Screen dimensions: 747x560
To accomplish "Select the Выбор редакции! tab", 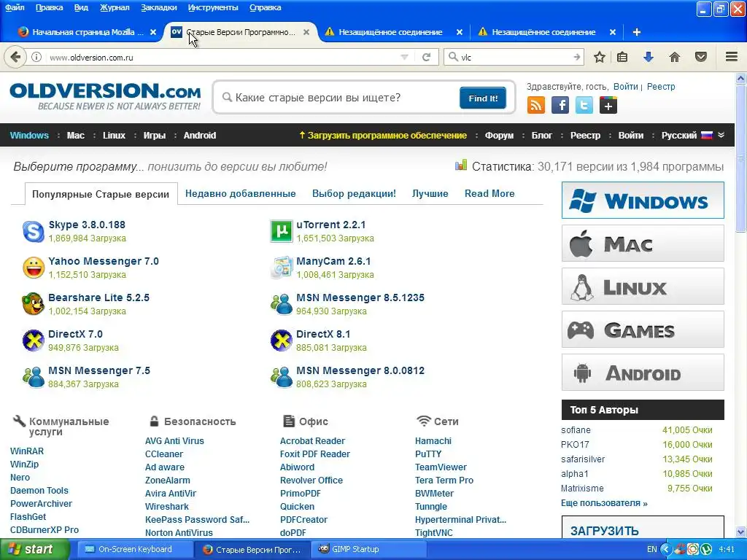I will coord(354,194).
